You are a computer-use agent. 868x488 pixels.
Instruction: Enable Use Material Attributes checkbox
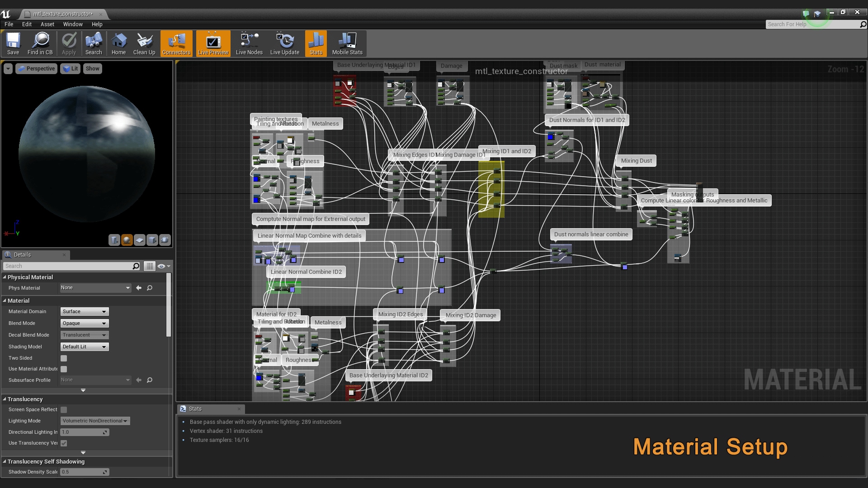[63, 369]
